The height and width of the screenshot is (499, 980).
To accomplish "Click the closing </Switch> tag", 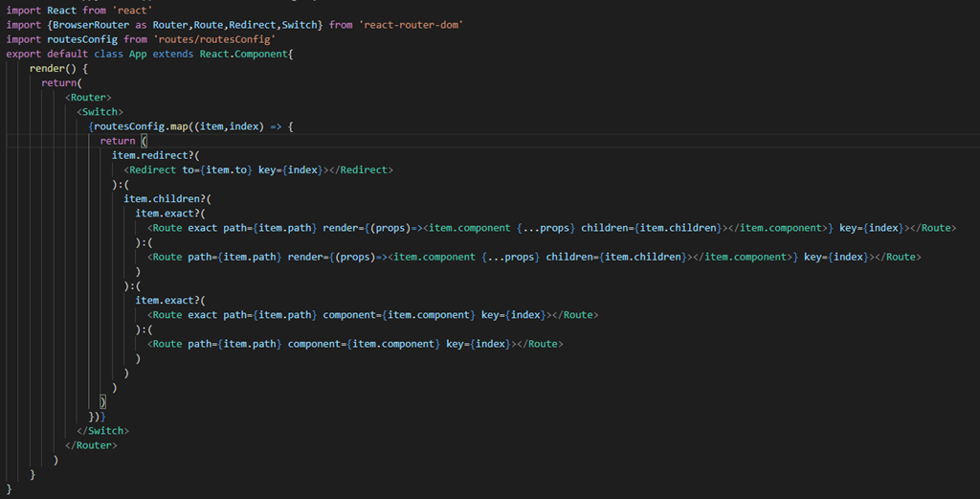I will click(x=103, y=431).
